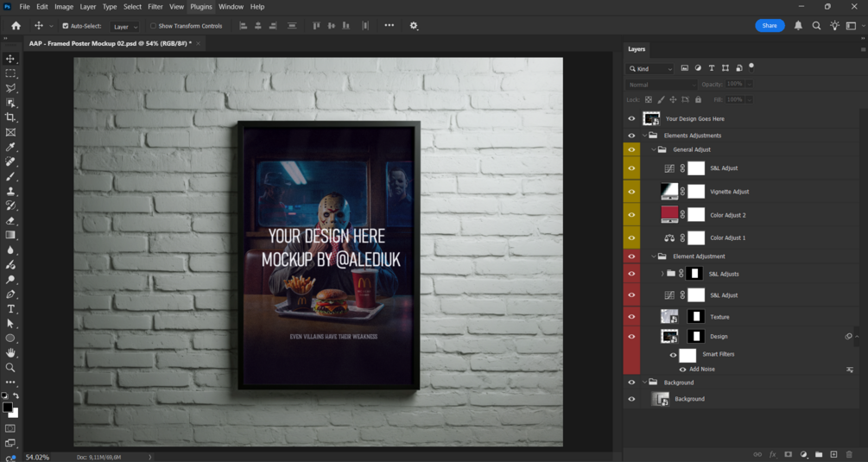Create a new layer from panel footer
The image size is (868, 462).
(833, 454)
